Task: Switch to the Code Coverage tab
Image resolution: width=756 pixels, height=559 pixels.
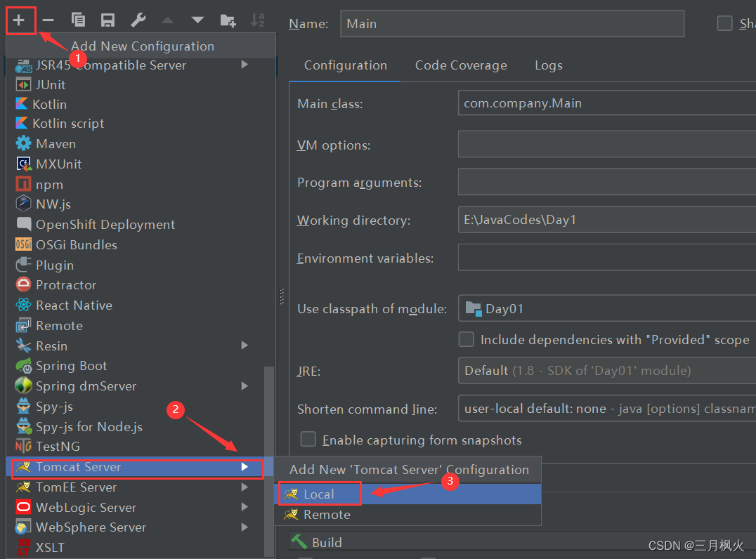Action: (461, 65)
